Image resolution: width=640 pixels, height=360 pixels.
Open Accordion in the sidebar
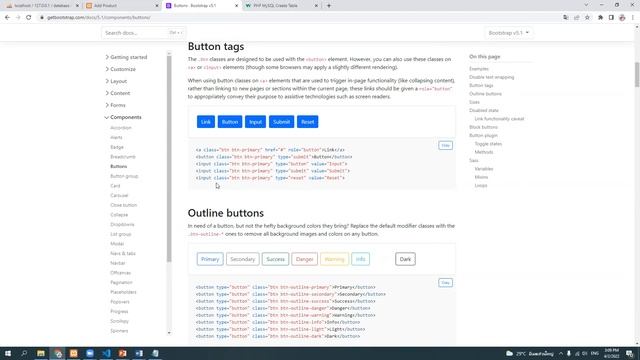(121, 128)
